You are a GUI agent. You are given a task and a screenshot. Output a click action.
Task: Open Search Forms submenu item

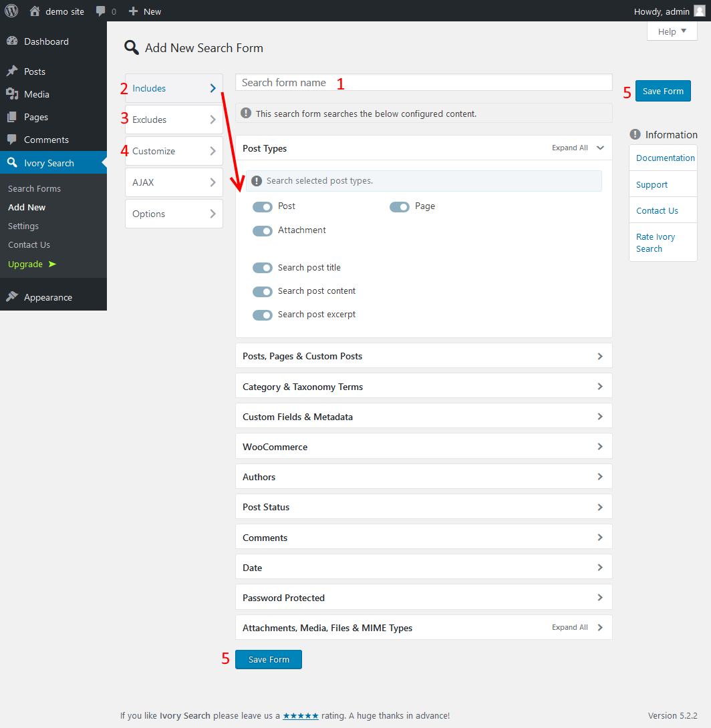34,188
